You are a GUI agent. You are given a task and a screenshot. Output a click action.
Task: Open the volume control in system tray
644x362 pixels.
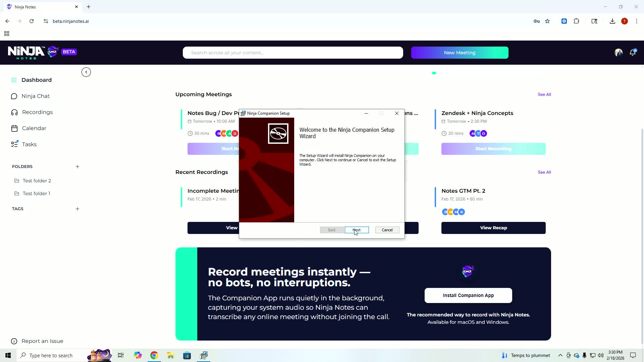click(601, 355)
